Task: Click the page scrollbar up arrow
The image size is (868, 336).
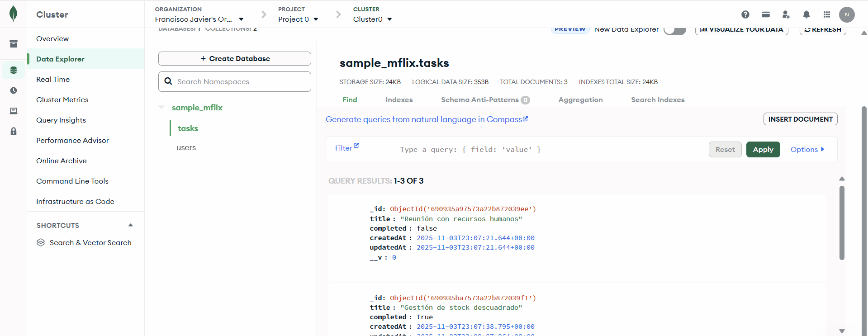Action: pyautogui.click(x=864, y=33)
